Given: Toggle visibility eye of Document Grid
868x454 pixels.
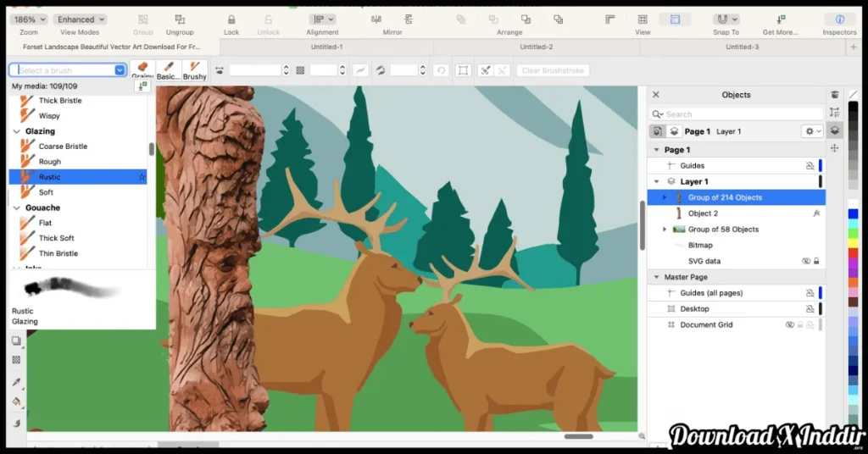Looking at the screenshot, I should [x=790, y=324].
